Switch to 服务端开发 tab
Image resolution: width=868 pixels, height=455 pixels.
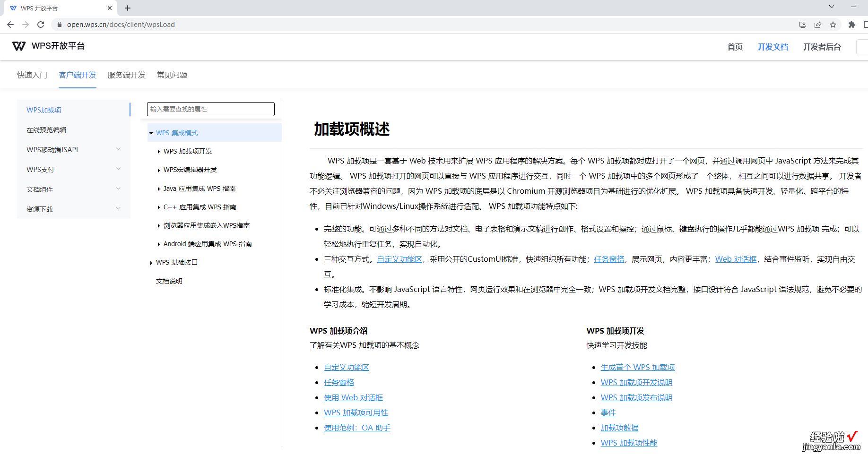coord(127,75)
